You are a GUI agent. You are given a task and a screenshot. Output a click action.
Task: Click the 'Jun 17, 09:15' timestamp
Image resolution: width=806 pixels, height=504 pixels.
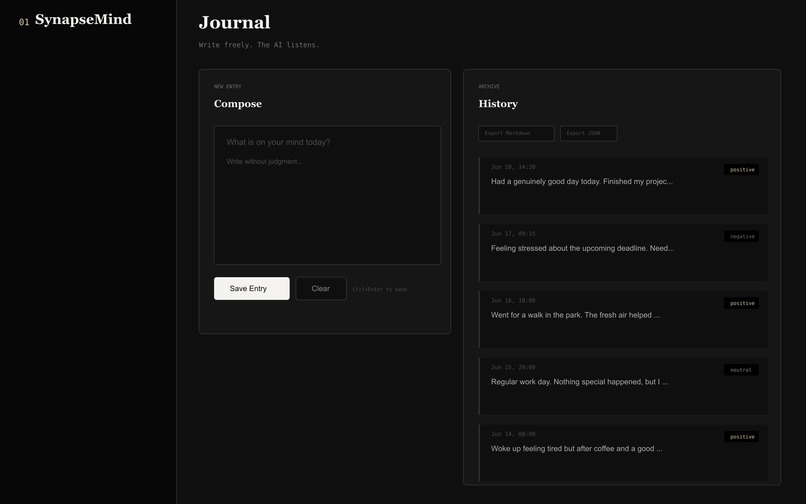pyautogui.click(x=513, y=233)
